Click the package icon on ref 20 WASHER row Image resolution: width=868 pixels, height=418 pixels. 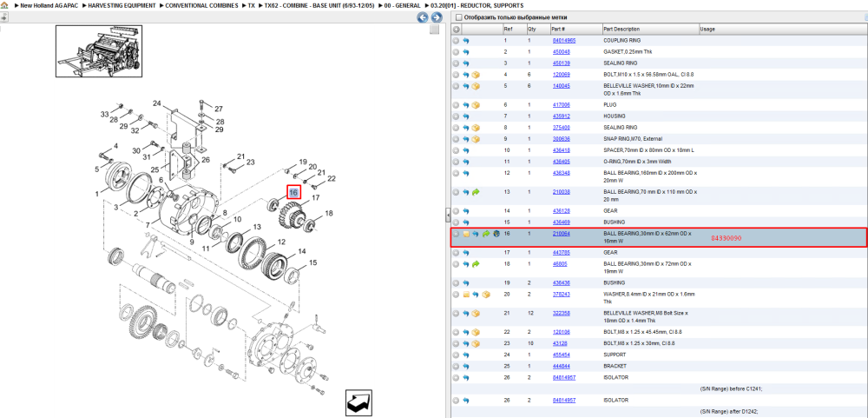[x=485, y=294]
